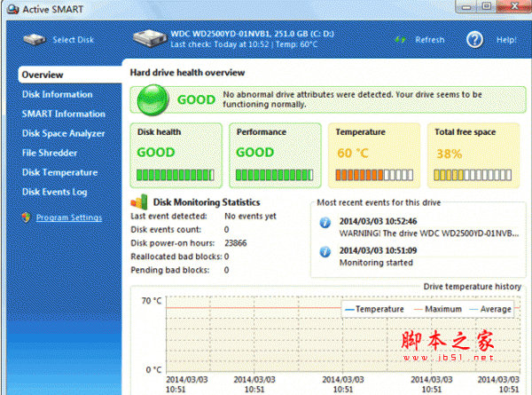Open Disk Information section
Screen dimensions: 532x395
coord(57,94)
